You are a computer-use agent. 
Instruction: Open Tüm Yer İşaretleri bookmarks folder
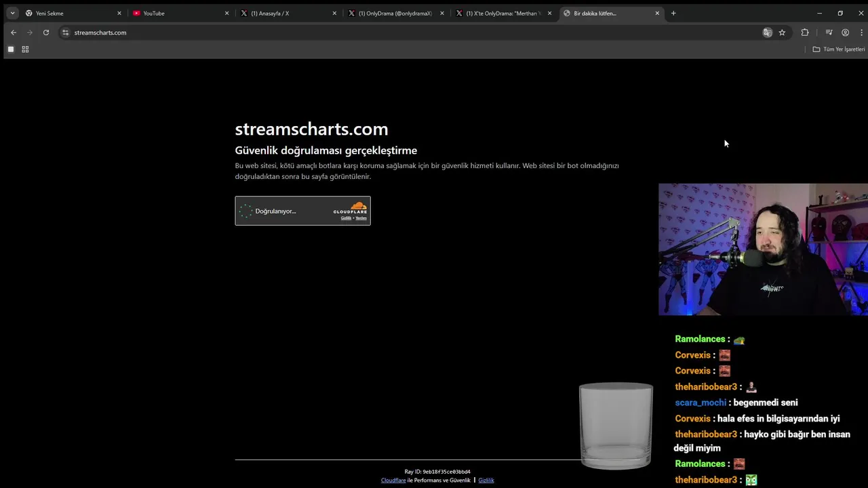point(839,49)
